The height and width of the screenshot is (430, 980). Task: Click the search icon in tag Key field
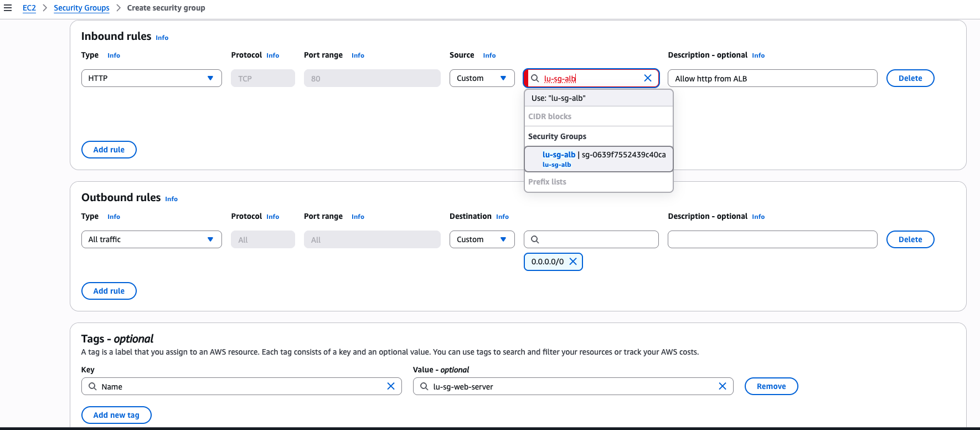(x=92, y=386)
